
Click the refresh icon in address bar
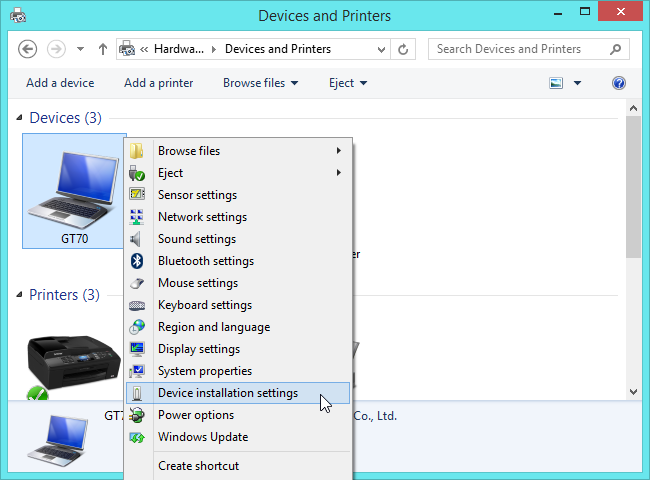[403, 49]
